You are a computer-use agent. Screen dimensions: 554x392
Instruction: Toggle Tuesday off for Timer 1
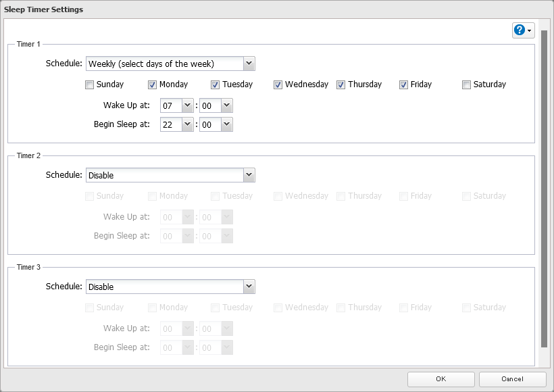(215, 84)
